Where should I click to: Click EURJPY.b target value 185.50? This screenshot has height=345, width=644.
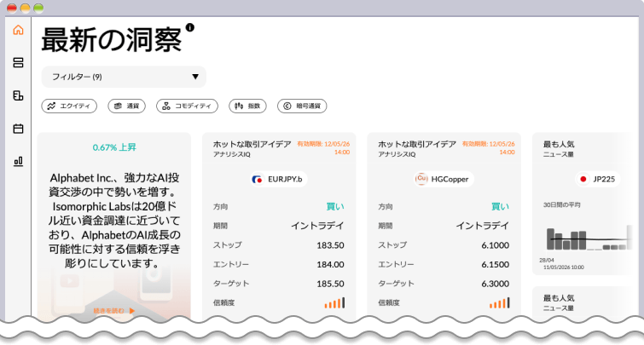click(330, 284)
